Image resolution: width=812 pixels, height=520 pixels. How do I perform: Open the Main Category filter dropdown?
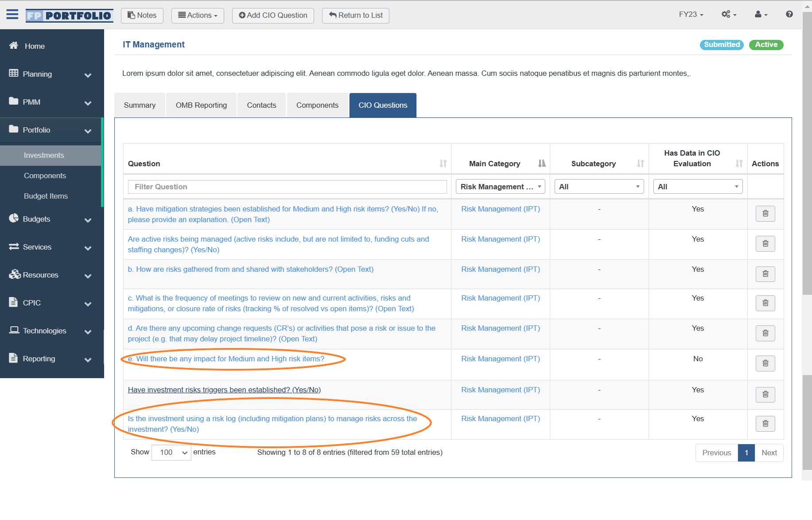coord(501,187)
